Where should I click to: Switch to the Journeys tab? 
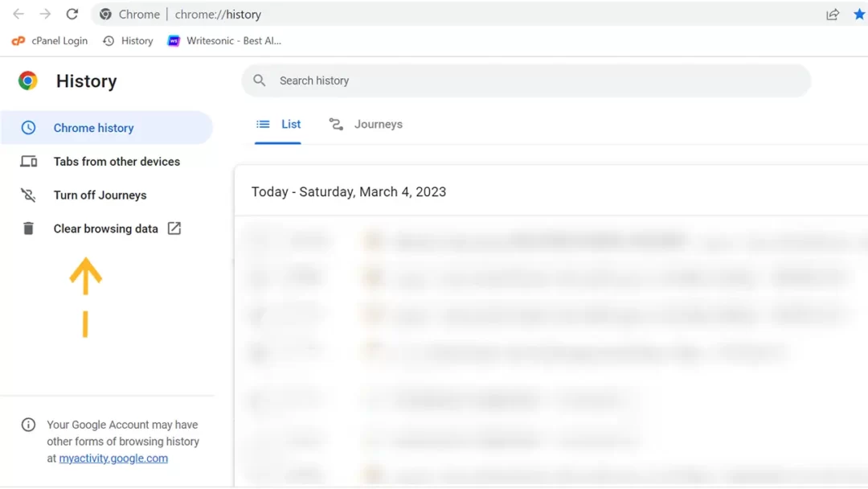pos(366,125)
